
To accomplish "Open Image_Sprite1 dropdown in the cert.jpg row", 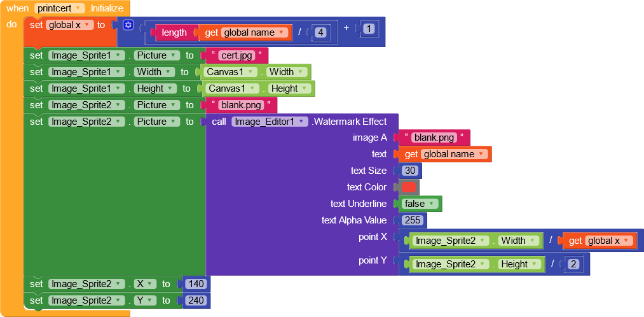I will 86,55.
